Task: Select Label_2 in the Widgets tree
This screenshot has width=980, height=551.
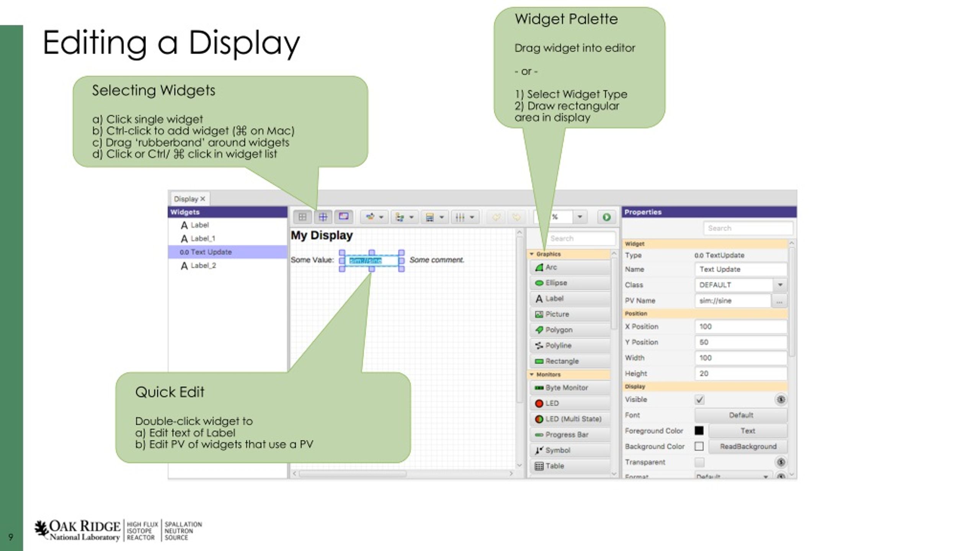Action: pyautogui.click(x=227, y=266)
